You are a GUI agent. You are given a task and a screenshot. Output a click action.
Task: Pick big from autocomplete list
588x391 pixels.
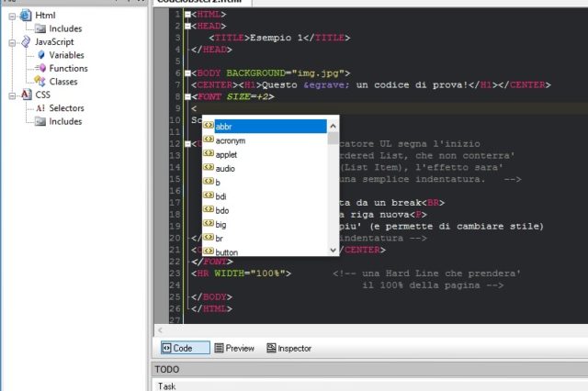coord(220,224)
